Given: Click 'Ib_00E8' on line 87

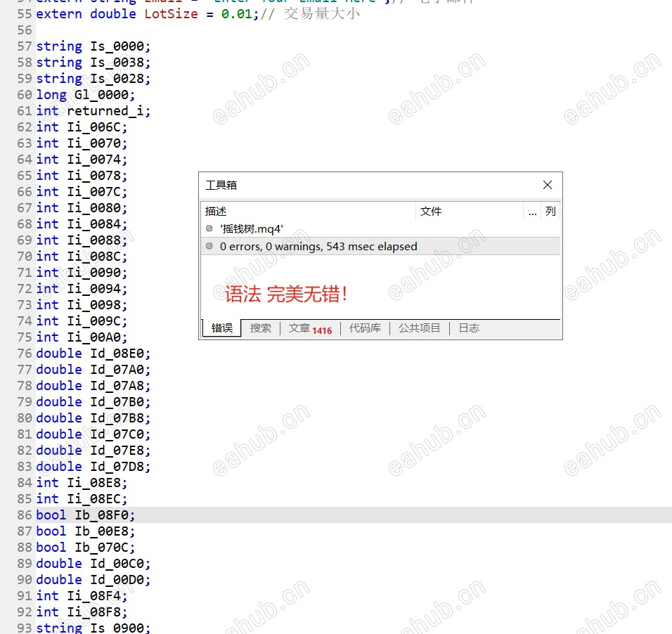Looking at the screenshot, I should [x=101, y=531].
